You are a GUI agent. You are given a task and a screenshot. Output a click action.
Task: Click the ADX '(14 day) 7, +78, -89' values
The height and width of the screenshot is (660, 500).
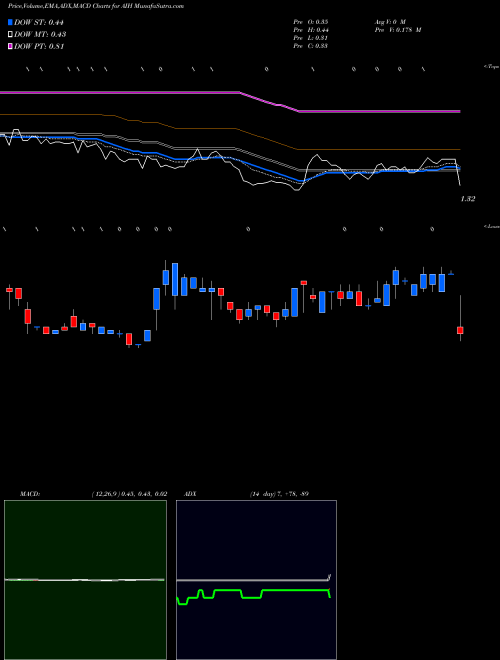(x=279, y=494)
